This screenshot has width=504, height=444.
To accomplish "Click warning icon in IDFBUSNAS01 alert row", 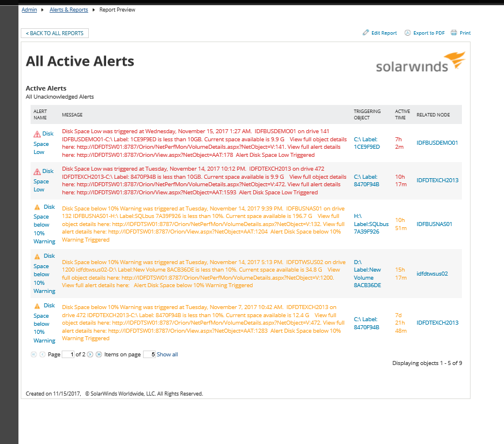I will pos(37,207).
